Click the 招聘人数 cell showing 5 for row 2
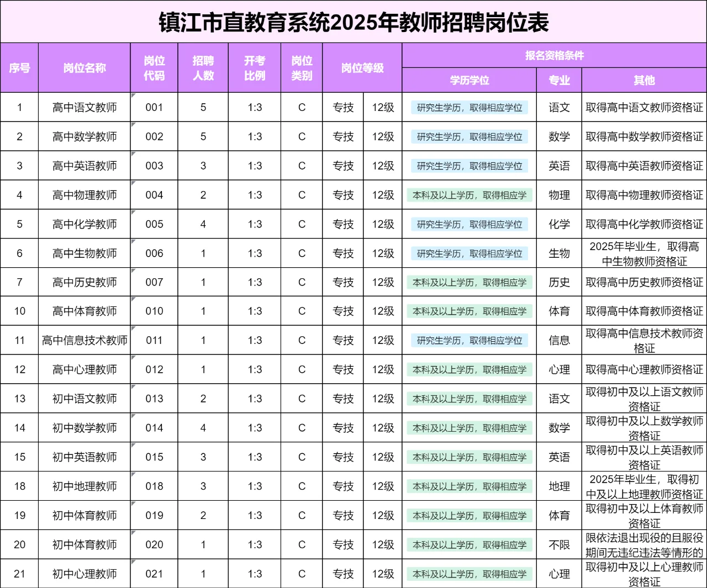 pos(203,136)
